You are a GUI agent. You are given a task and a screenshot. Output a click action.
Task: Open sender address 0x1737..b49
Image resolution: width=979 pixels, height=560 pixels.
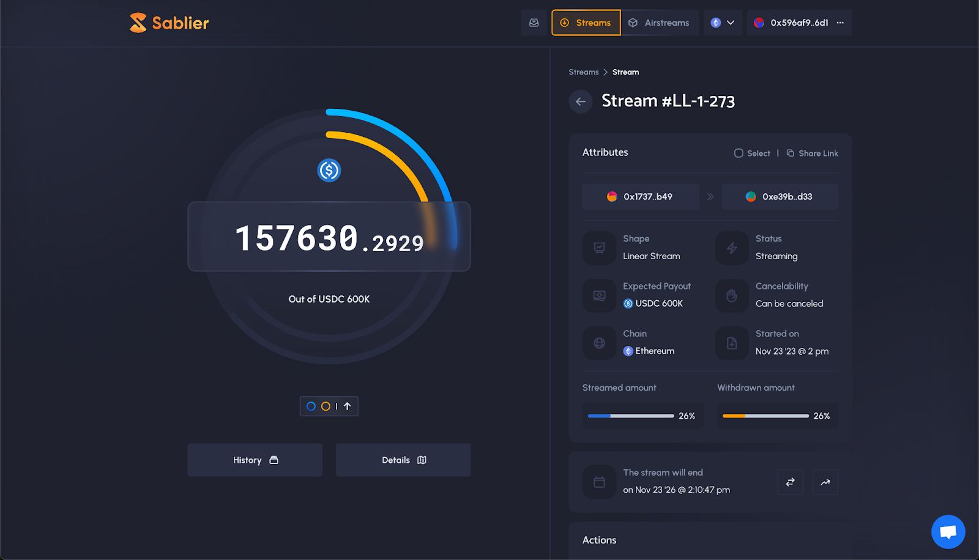[641, 197]
